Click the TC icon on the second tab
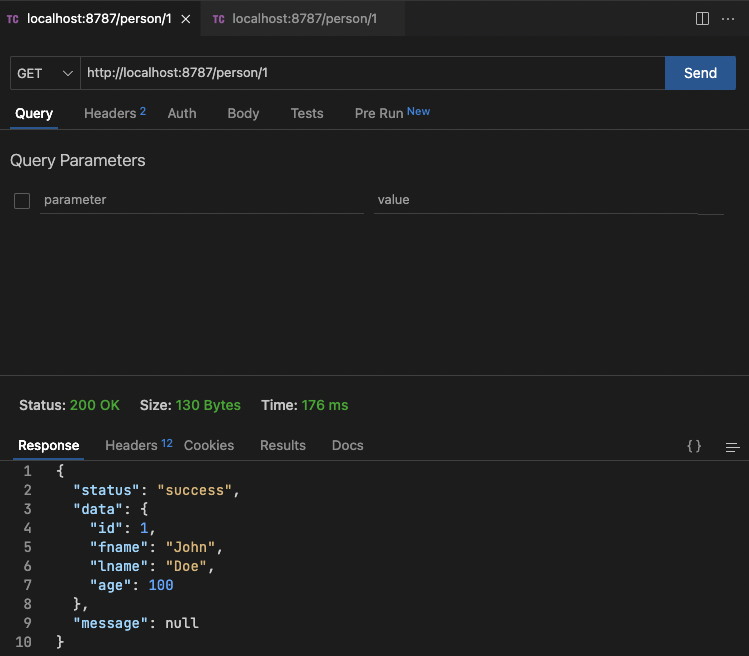The height and width of the screenshot is (656, 749). pos(218,19)
